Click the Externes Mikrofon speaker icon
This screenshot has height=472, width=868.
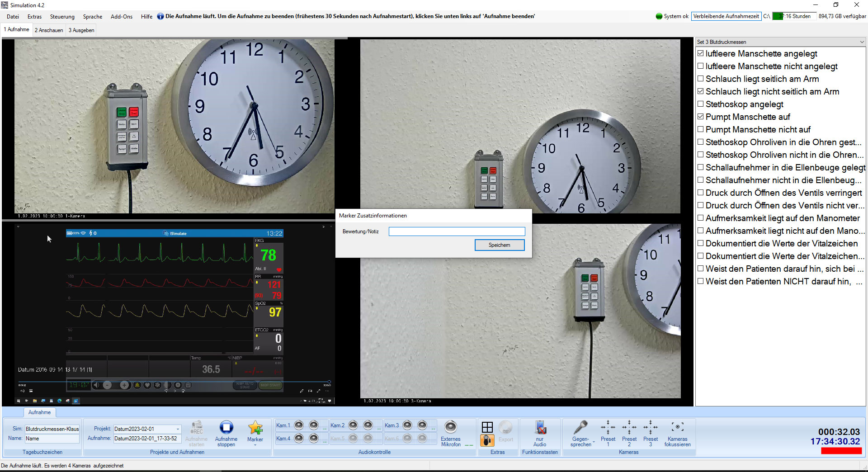[x=451, y=427]
